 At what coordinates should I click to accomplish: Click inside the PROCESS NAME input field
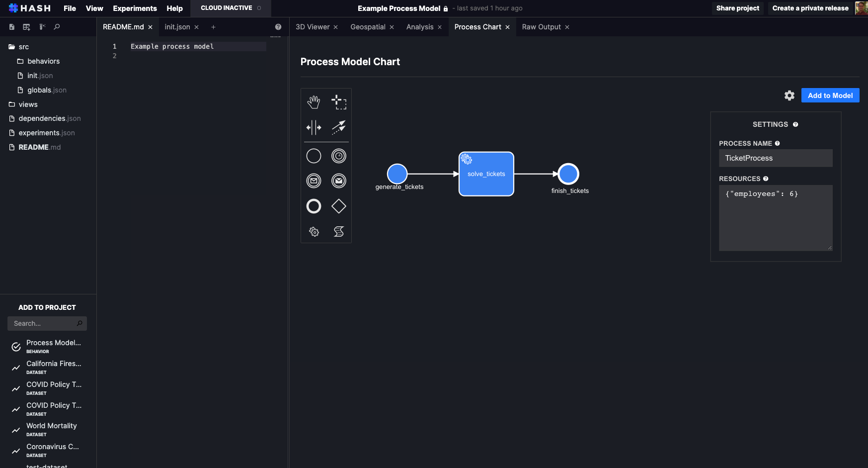pyautogui.click(x=775, y=158)
